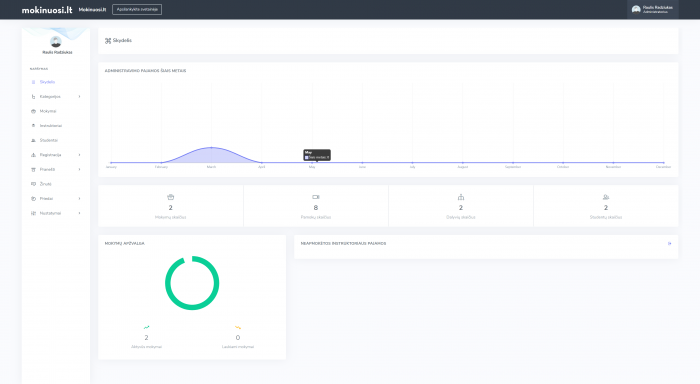Click the May data point on chart
Viewport: 700px width, 384px height.
(312, 163)
